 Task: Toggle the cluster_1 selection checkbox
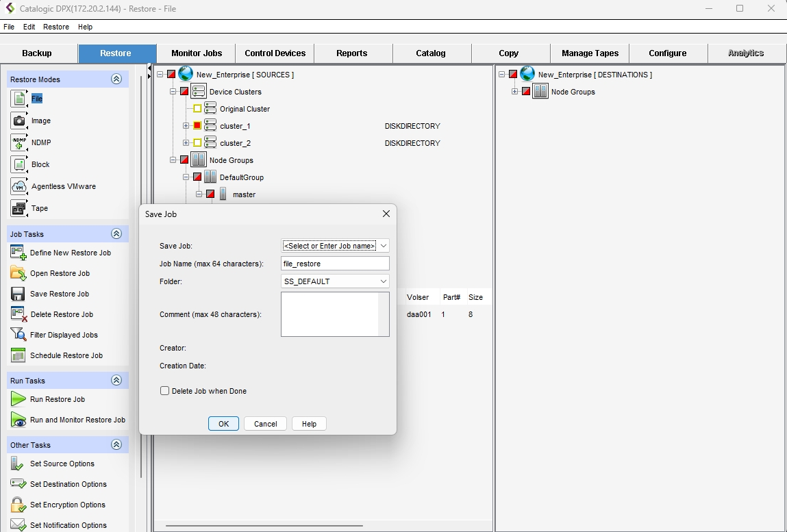click(x=197, y=126)
